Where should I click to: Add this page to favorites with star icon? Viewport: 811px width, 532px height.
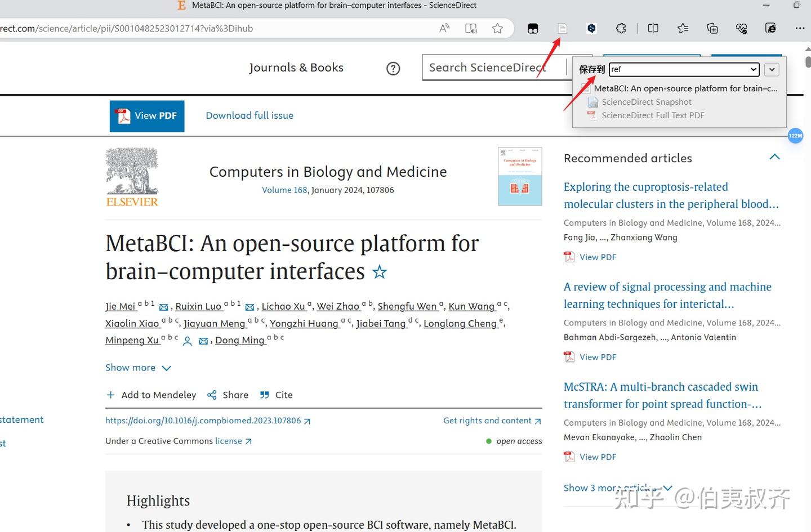click(x=497, y=28)
